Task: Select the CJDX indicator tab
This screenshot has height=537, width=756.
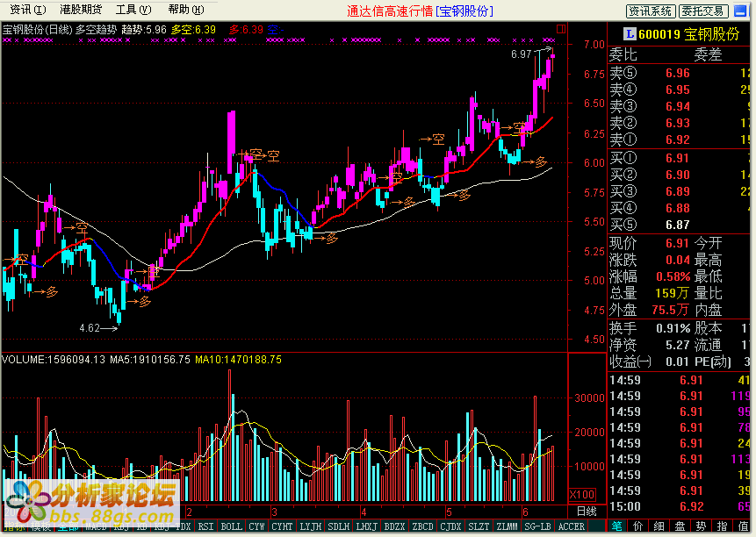Action: [x=451, y=526]
